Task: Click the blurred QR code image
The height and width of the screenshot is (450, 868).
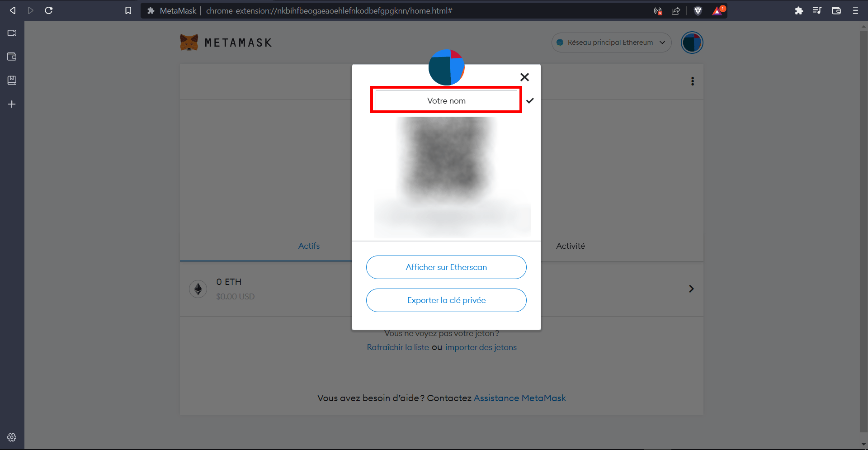Action: coord(446,161)
